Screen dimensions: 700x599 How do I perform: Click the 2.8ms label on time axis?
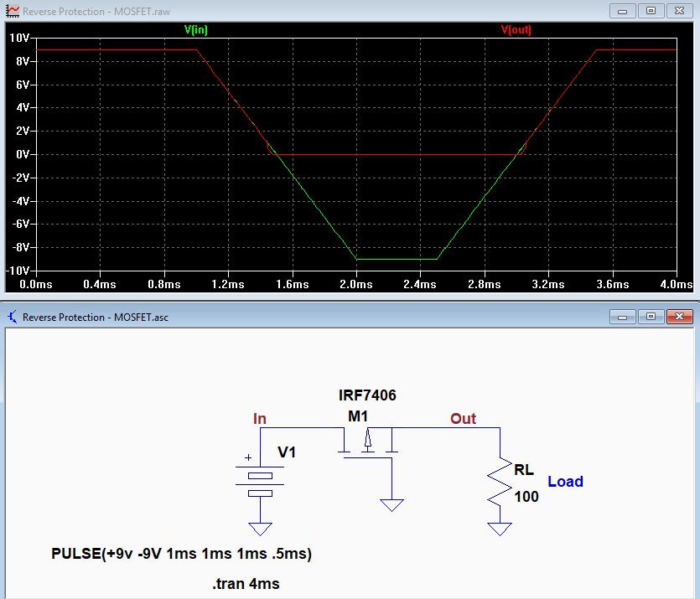[x=485, y=284]
